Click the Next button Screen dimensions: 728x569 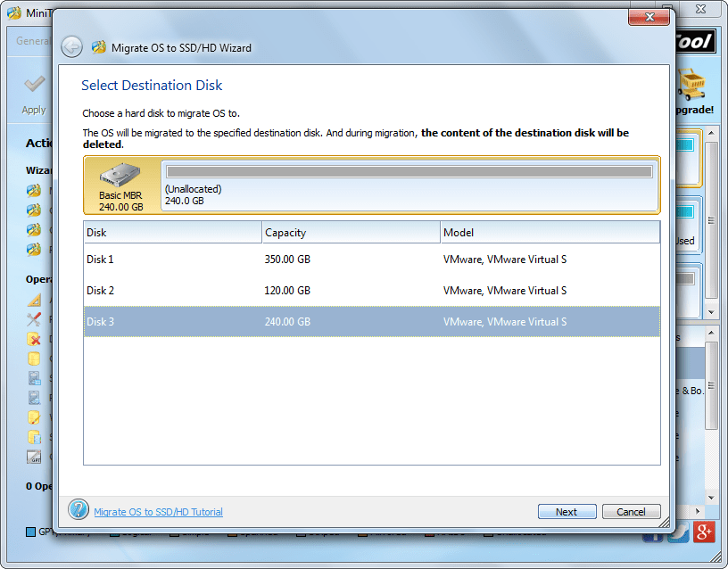coord(567,511)
